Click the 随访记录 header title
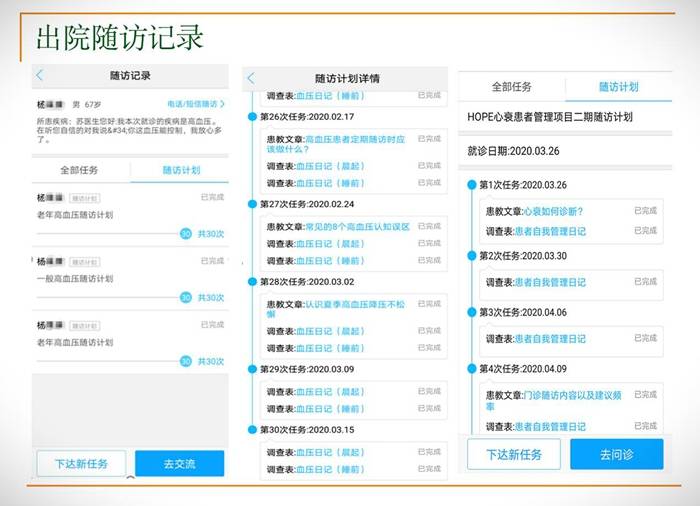Image resolution: width=700 pixels, height=506 pixels. 130,75
